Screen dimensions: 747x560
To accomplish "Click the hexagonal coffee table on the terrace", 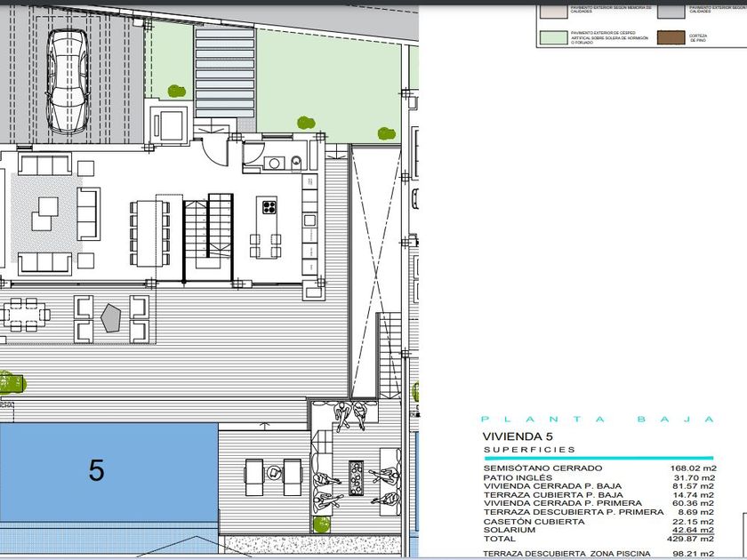I will coord(111,318).
